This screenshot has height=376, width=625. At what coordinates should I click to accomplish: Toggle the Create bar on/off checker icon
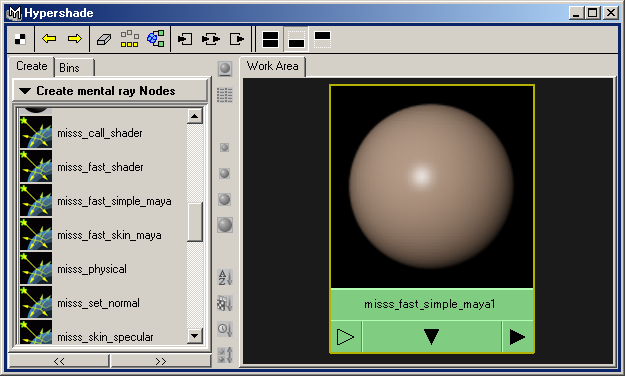click(x=20, y=39)
